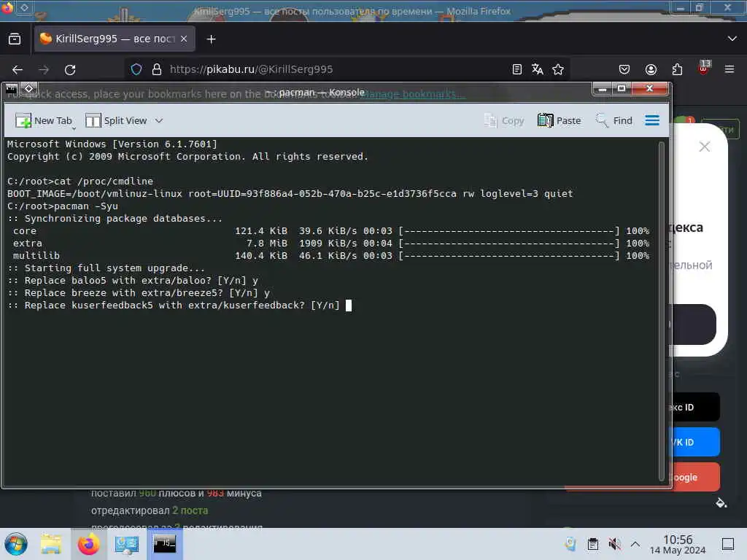The height and width of the screenshot is (560, 747).
Task: Click the paint bucket icon on pikabu
Action: (721, 503)
